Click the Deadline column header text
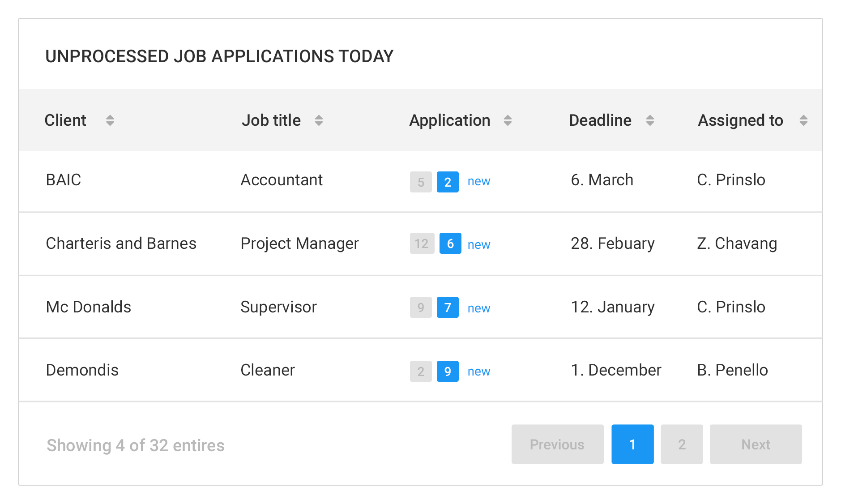The width and height of the screenshot is (841, 504). [600, 120]
